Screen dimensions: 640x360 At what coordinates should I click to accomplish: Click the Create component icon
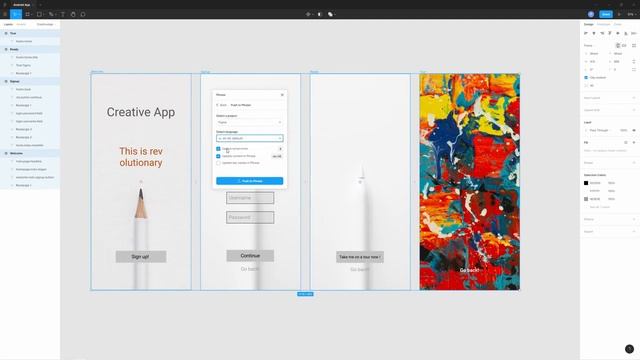click(308, 14)
